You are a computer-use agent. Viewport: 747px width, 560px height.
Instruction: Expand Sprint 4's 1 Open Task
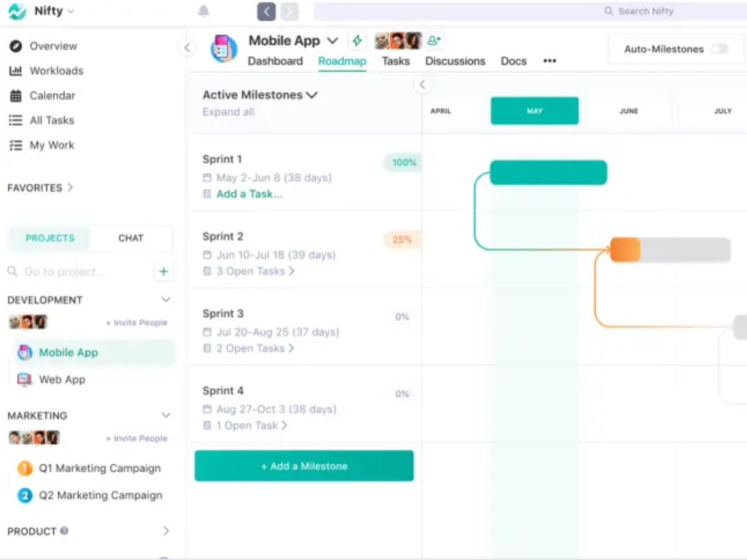[x=251, y=426]
